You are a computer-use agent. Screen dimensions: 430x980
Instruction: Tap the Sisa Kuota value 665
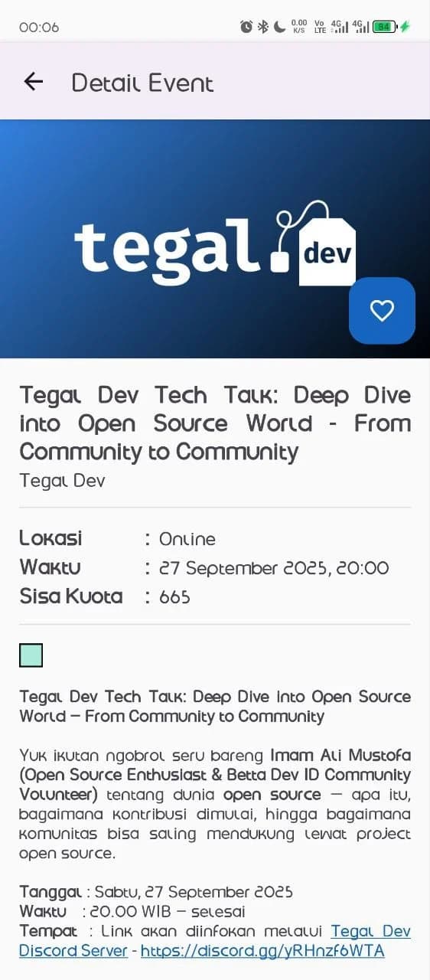point(174,597)
